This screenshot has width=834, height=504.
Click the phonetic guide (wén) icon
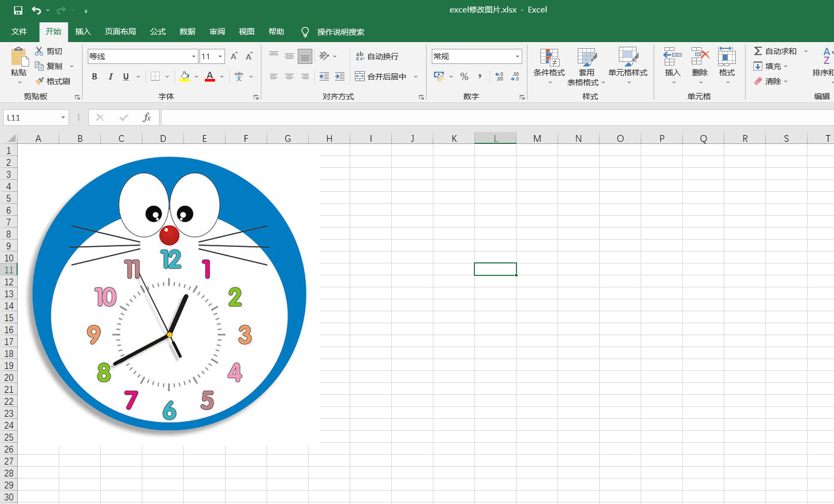click(x=239, y=76)
